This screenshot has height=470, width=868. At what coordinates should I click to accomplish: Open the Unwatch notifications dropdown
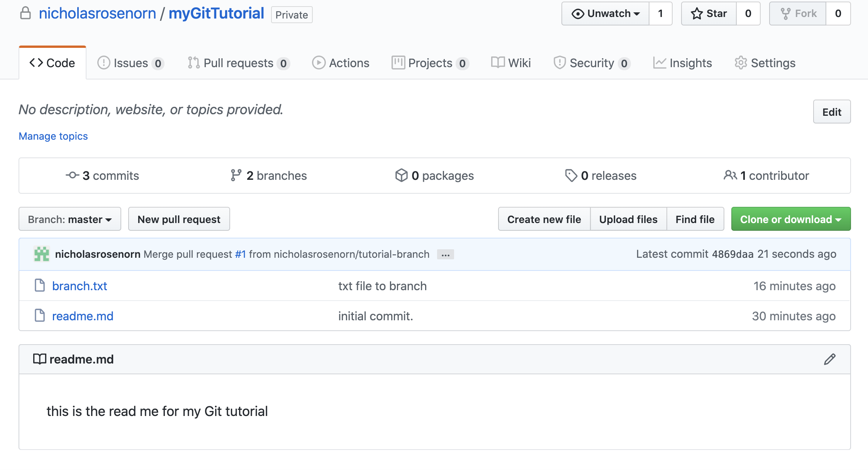point(605,14)
